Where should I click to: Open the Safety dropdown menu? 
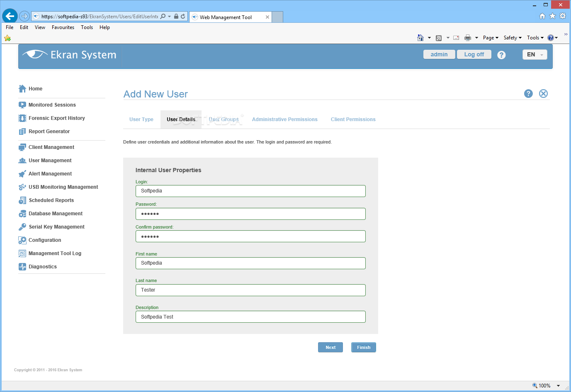coord(513,38)
